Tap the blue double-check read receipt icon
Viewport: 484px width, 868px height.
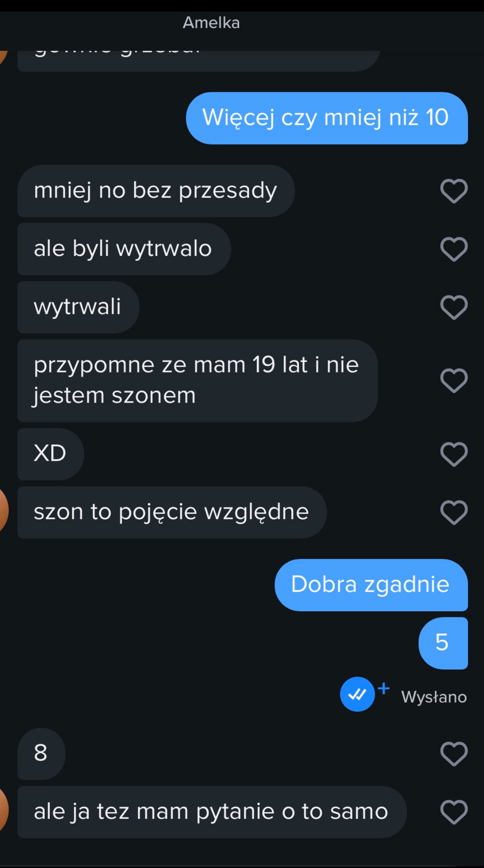(x=357, y=694)
